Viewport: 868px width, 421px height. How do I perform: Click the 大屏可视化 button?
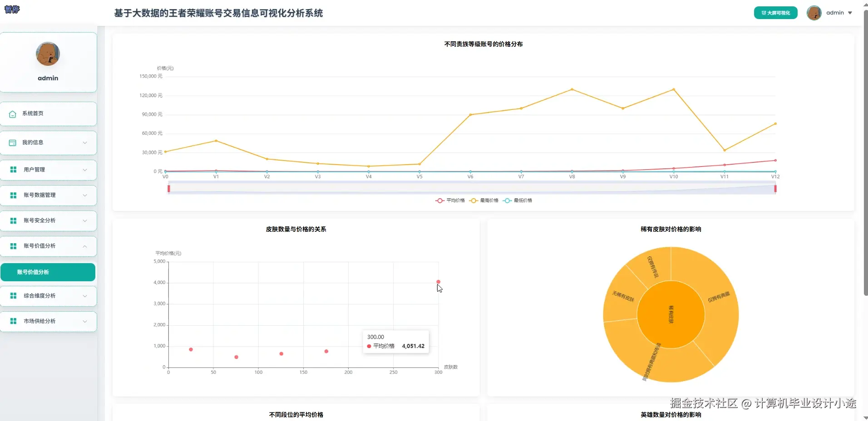[x=775, y=13]
